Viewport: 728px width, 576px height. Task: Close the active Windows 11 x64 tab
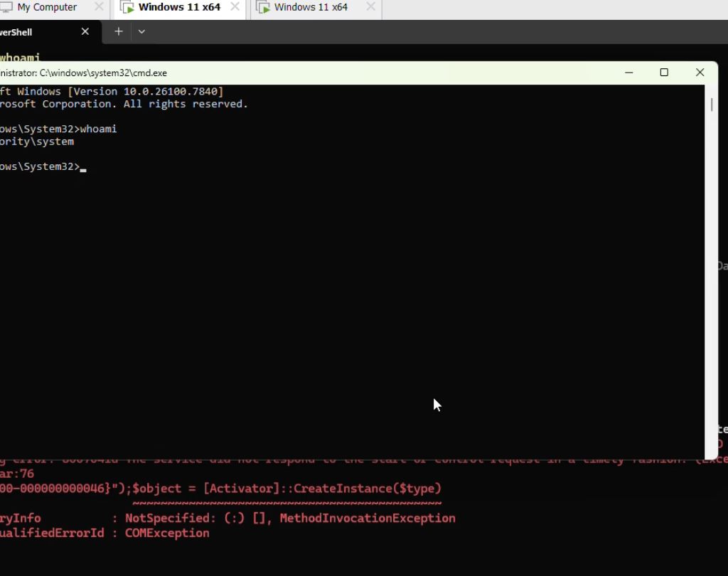coord(235,7)
